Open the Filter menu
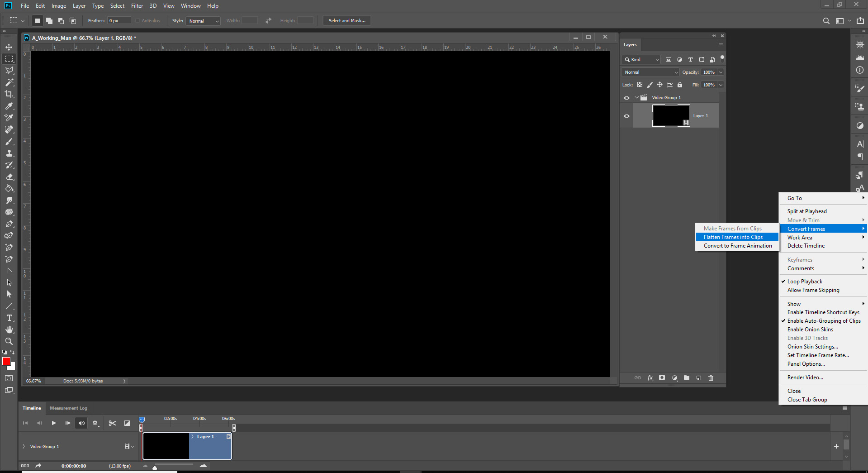The height and width of the screenshot is (473, 868). [137, 6]
